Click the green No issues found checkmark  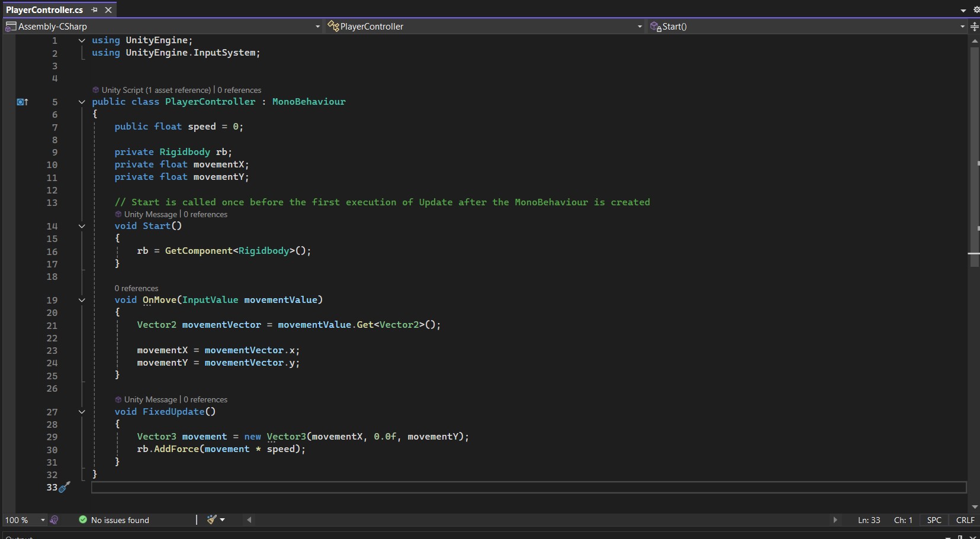[83, 519]
